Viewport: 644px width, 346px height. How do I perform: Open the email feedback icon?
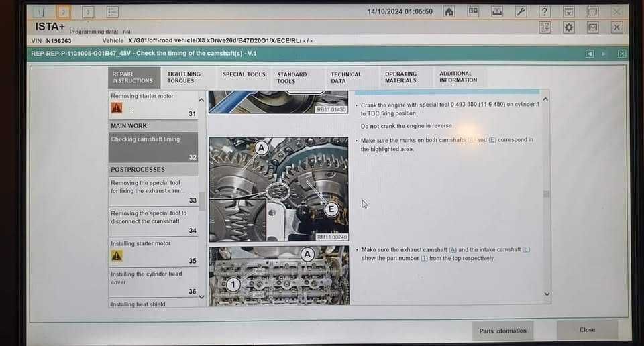[x=592, y=27]
